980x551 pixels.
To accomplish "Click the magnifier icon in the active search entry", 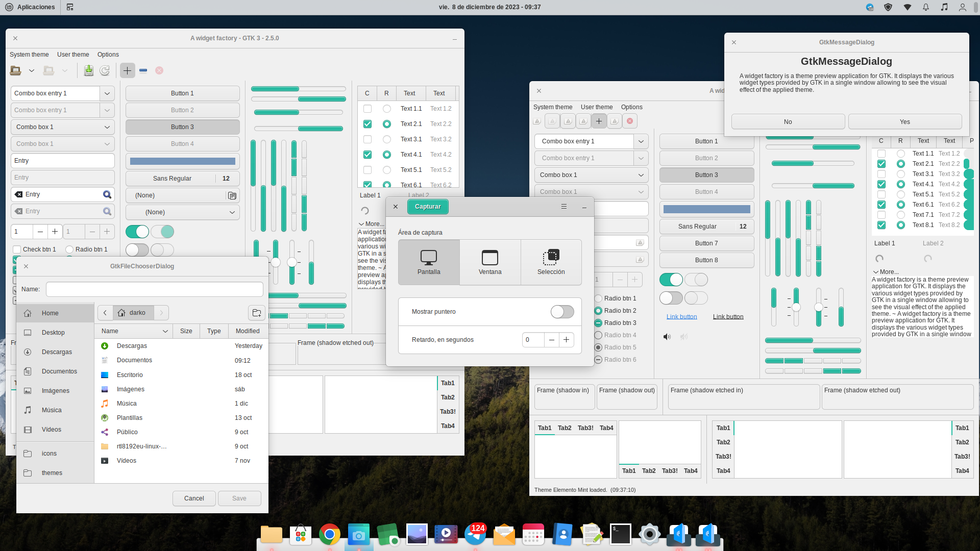I will (107, 194).
